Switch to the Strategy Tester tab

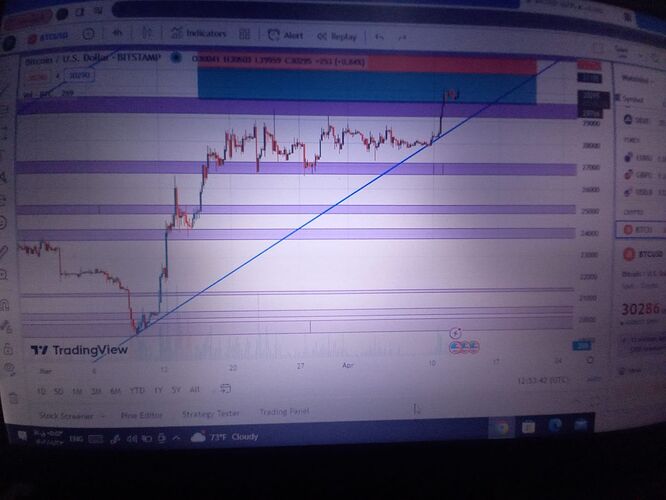[208, 413]
